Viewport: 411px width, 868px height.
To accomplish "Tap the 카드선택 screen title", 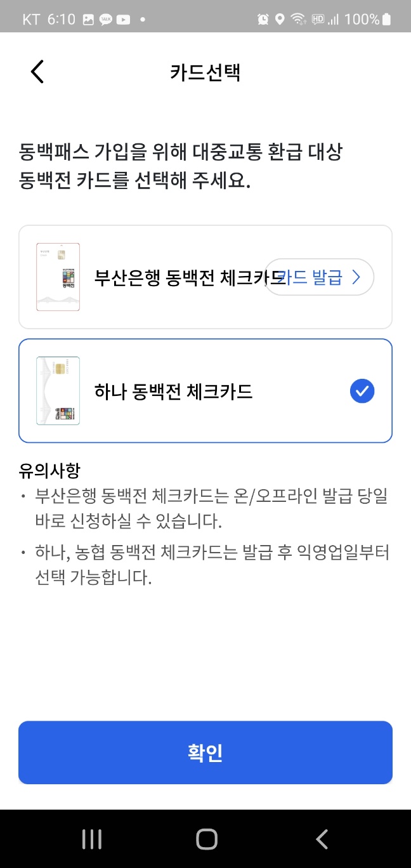I will click(x=205, y=72).
